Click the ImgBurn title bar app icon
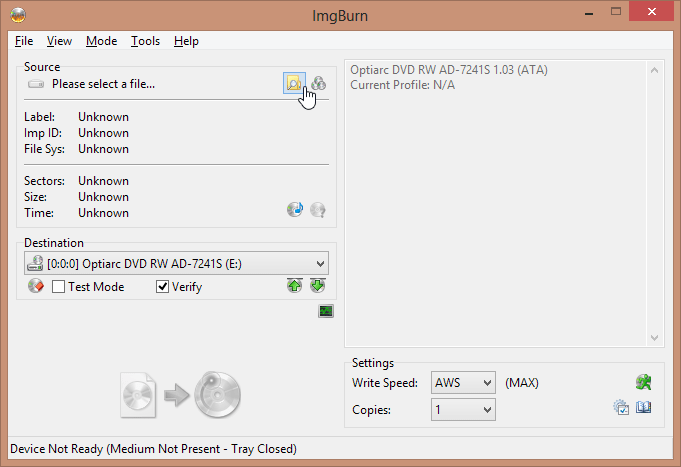 coord(18,15)
